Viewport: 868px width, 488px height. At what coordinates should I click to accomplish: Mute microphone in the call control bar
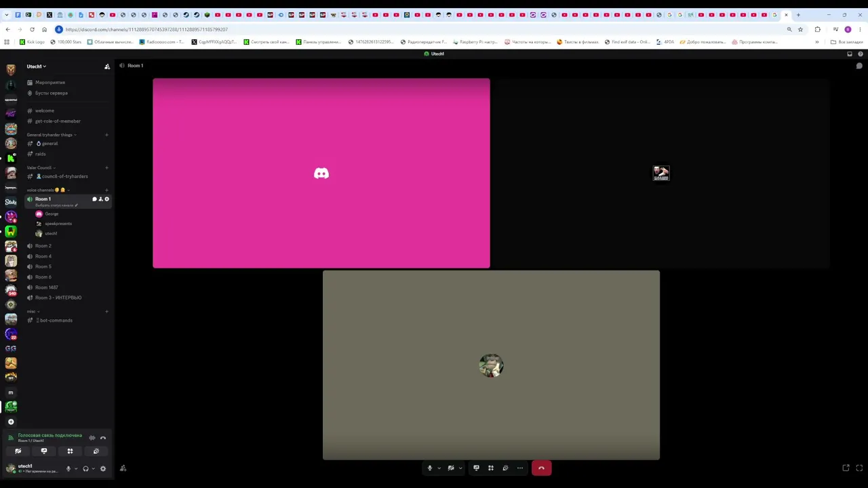[429, 468]
